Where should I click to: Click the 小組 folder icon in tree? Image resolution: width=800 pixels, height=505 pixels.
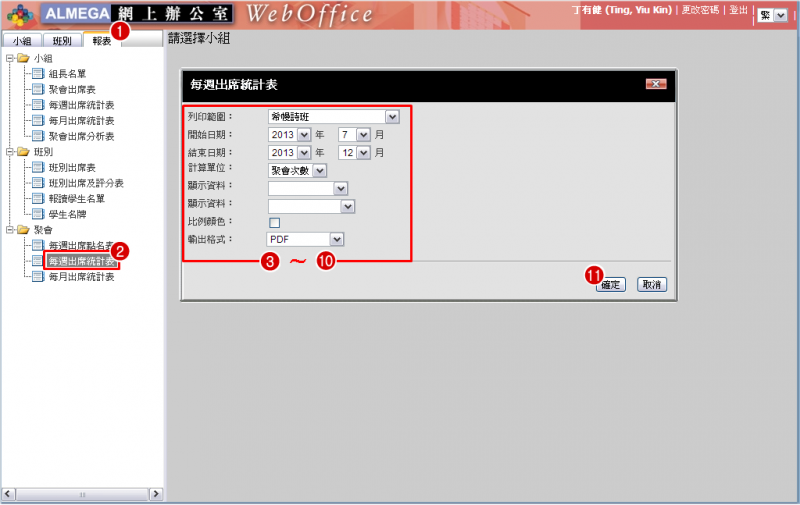pyautogui.click(x=23, y=58)
